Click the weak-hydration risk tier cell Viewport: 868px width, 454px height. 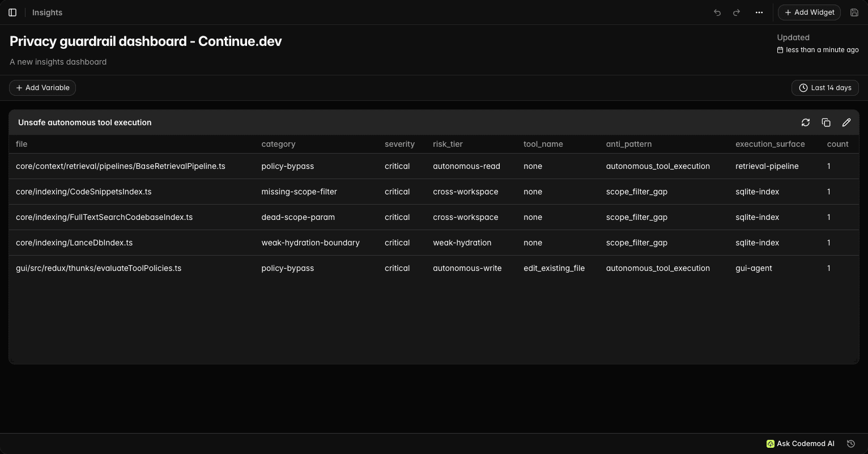(462, 243)
